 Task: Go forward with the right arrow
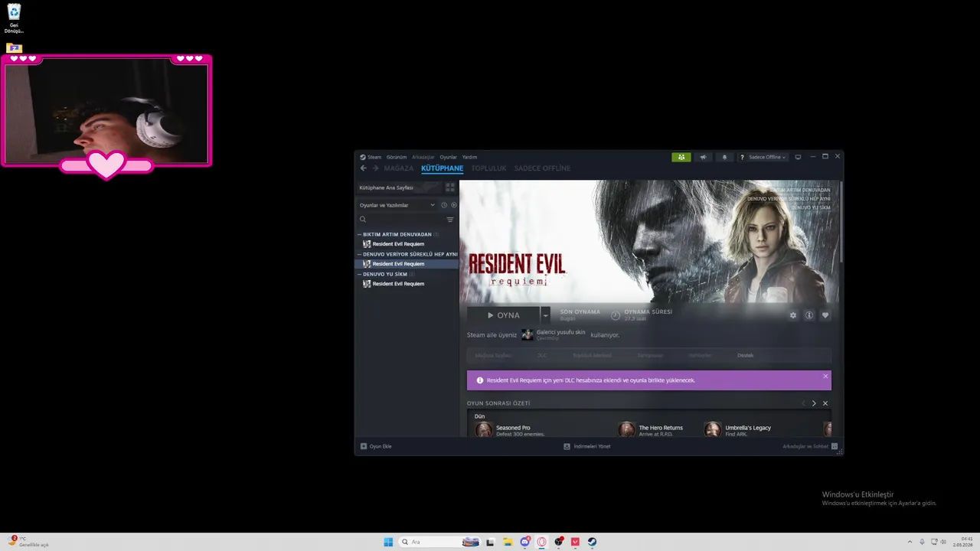tap(375, 168)
